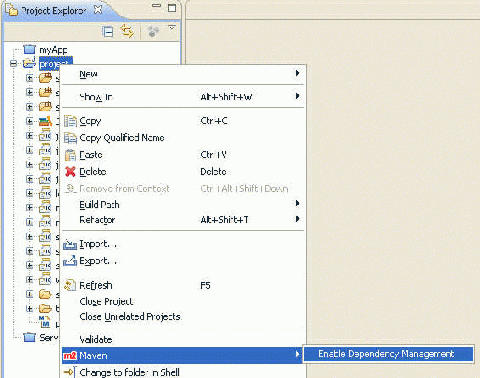
Task: Minimize the Project Explorer view
Action: (156, 6)
